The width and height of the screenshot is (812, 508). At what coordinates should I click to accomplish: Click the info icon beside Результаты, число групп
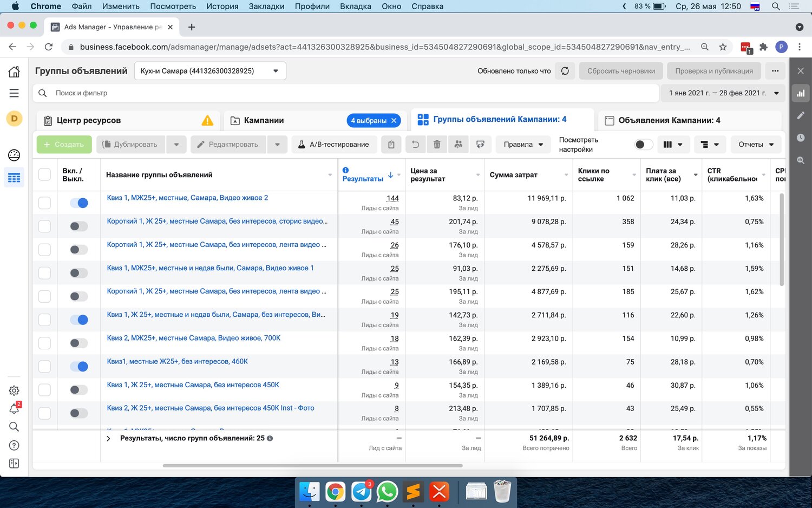[x=270, y=438]
